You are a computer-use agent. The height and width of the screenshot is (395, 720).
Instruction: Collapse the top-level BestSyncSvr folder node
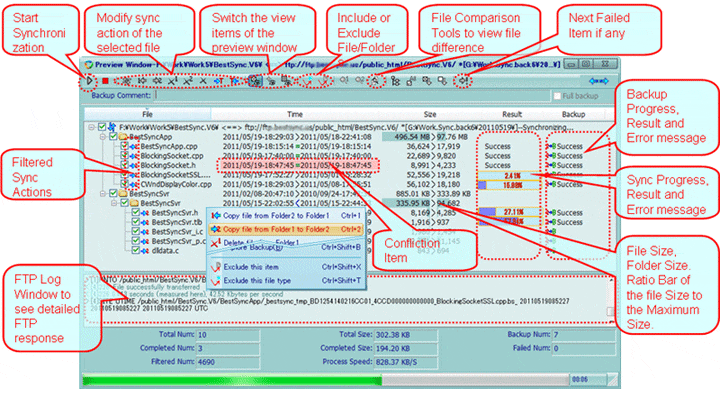coord(103,194)
